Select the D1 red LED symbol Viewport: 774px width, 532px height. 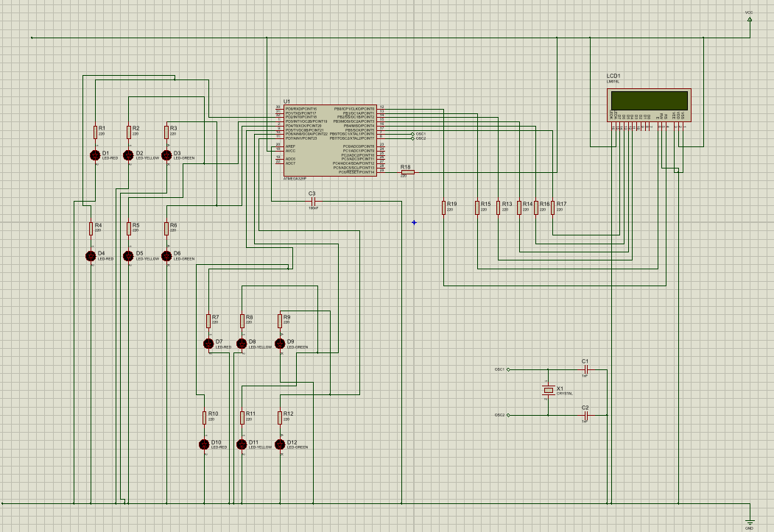click(95, 155)
